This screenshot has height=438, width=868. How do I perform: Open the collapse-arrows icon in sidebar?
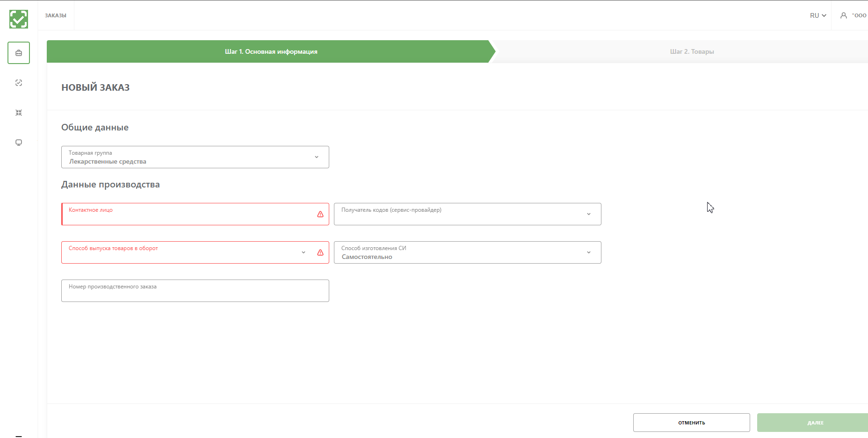click(x=19, y=113)
